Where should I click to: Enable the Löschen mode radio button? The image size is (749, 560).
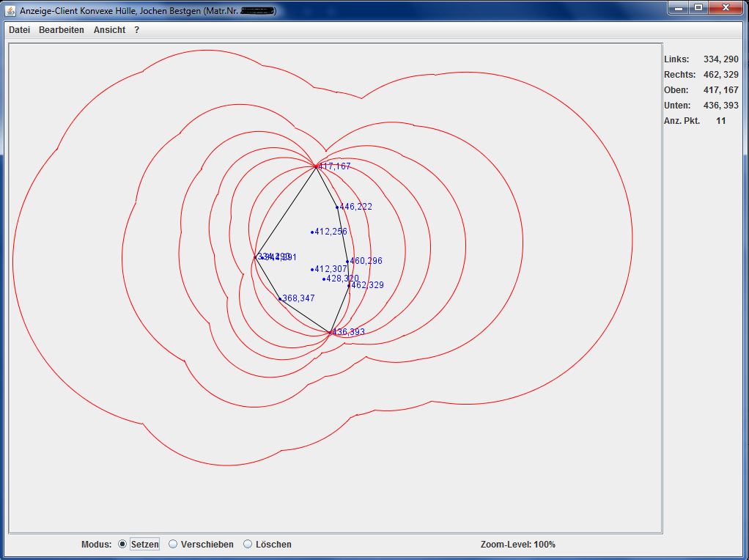click(248, 545)
